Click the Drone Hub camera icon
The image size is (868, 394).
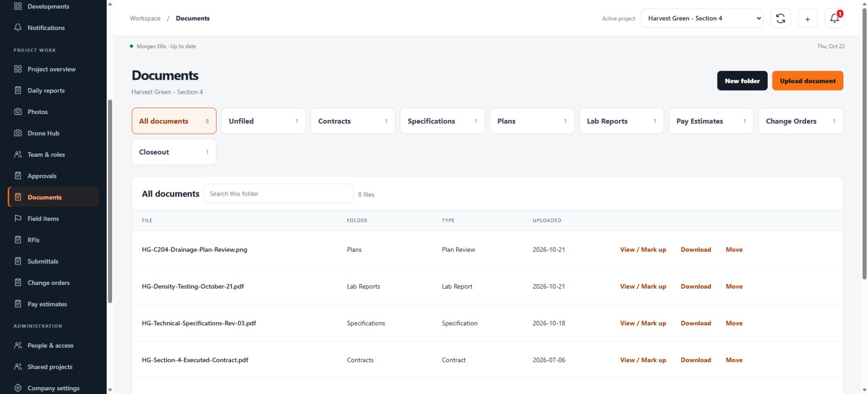click(18, 133)
